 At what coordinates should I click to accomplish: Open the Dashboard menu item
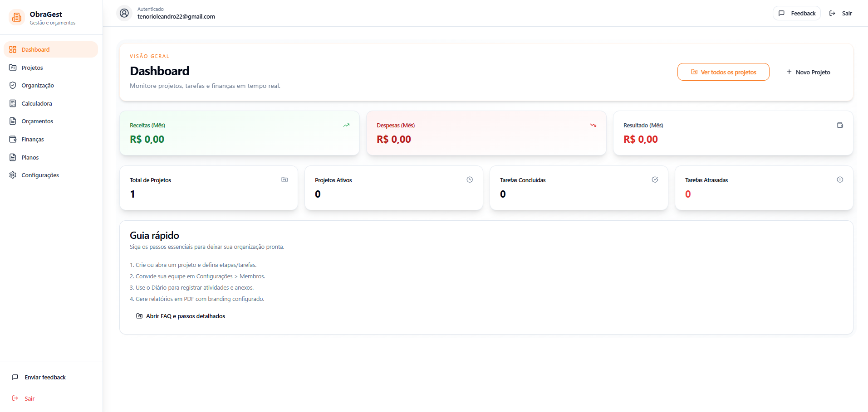(51, 49)
